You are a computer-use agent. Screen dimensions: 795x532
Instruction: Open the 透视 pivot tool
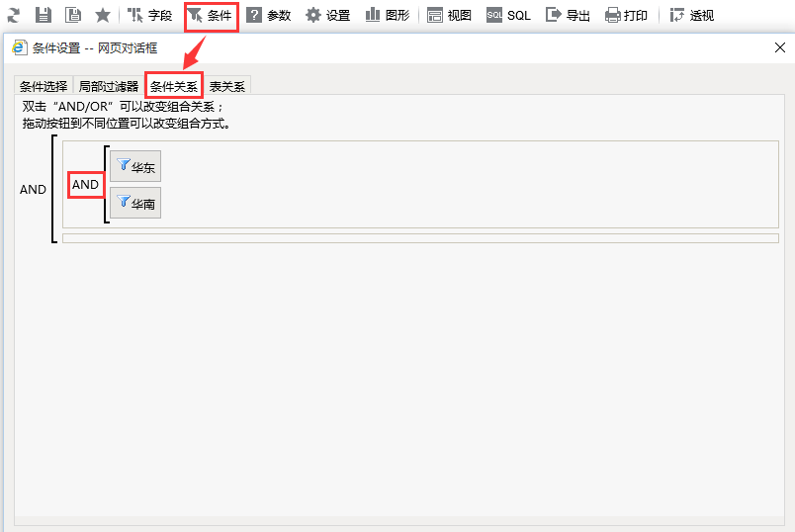click(x=692, y=15)
